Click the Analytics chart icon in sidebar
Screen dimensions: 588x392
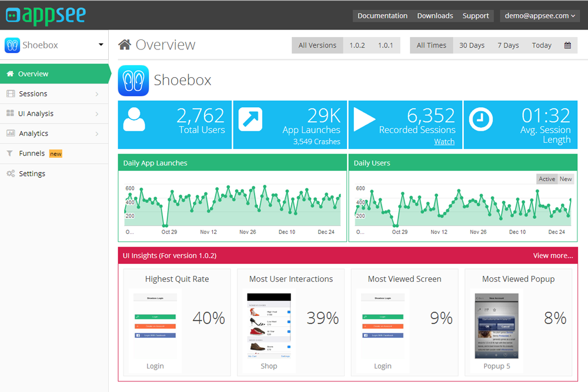[11, 133]
